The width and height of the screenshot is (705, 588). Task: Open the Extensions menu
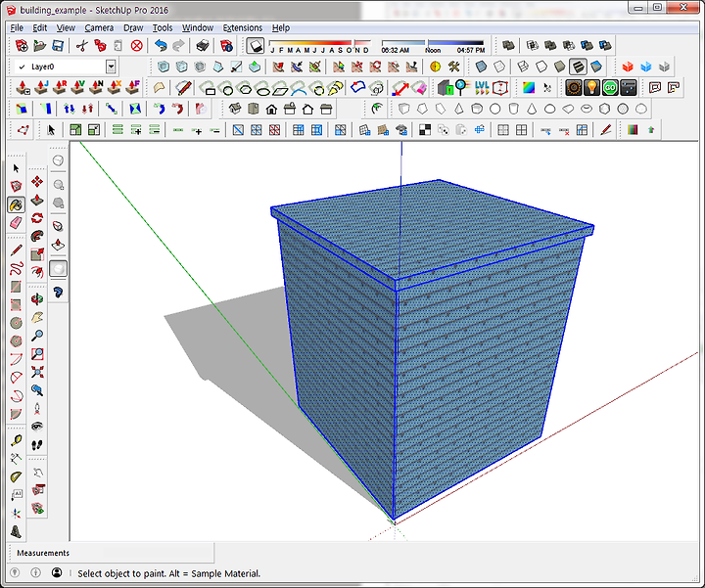[x=243, y=27]
